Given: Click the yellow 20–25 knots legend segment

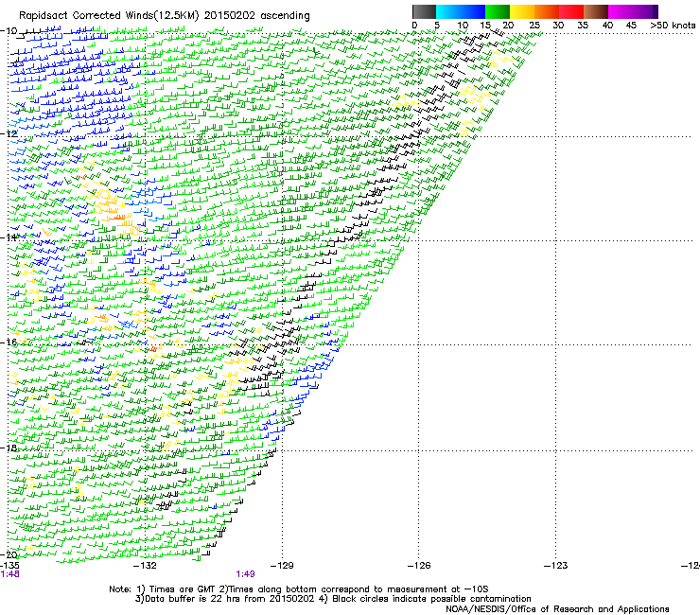Looking at the screenshot, I should click(x=522, y=11).
